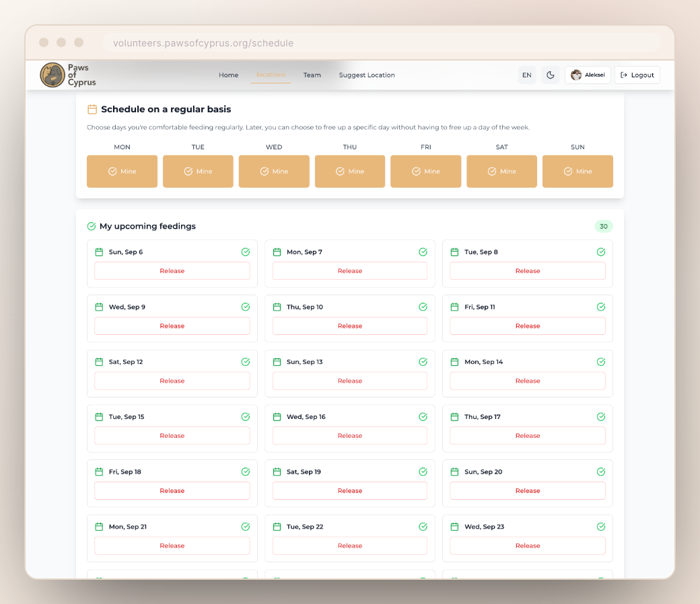Click calendar icon on Sun, Sep 13 card
700x604 pixels.
point(277,362)
